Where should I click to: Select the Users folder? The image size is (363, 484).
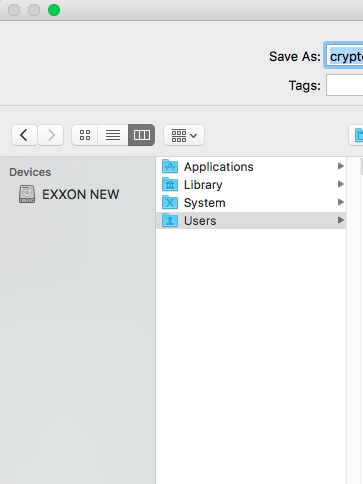[x=251, y=220]
